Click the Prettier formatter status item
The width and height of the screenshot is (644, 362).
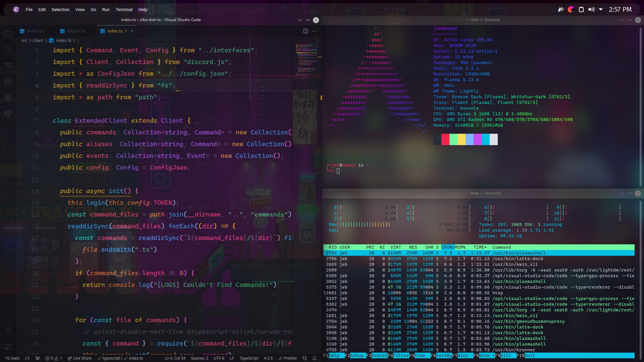pyautogui.click(x=287, y=358)
